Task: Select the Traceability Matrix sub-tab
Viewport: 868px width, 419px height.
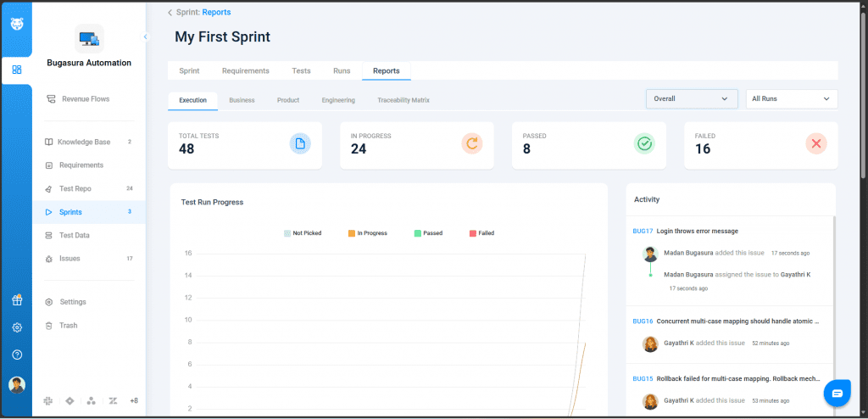Action: pos(403,100)
